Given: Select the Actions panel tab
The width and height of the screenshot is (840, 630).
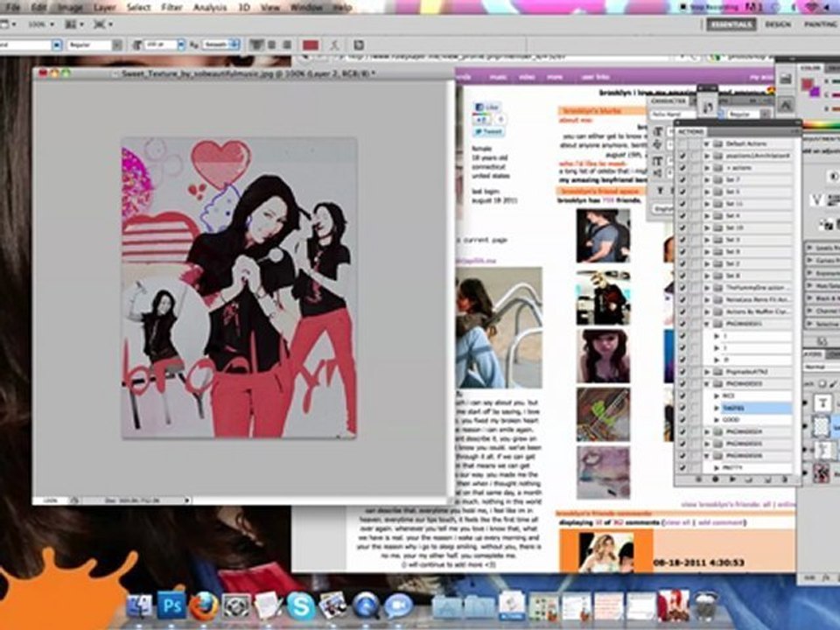Looking at the screenshot, I should tap(691, 131).
